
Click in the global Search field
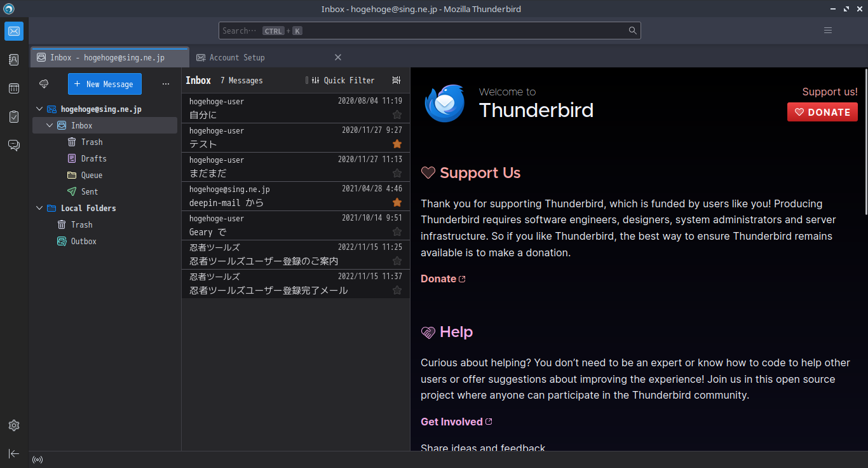pos(430,31)
